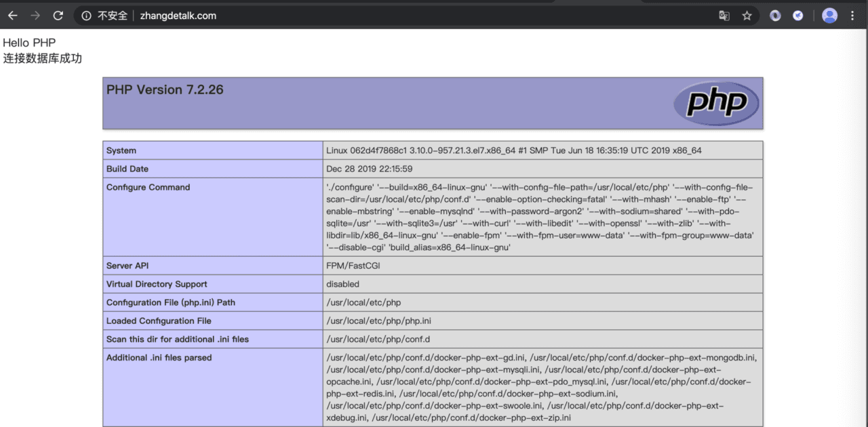The image size is (868, 427).
Task: Open the round grey extension icon
Action: 775,16
